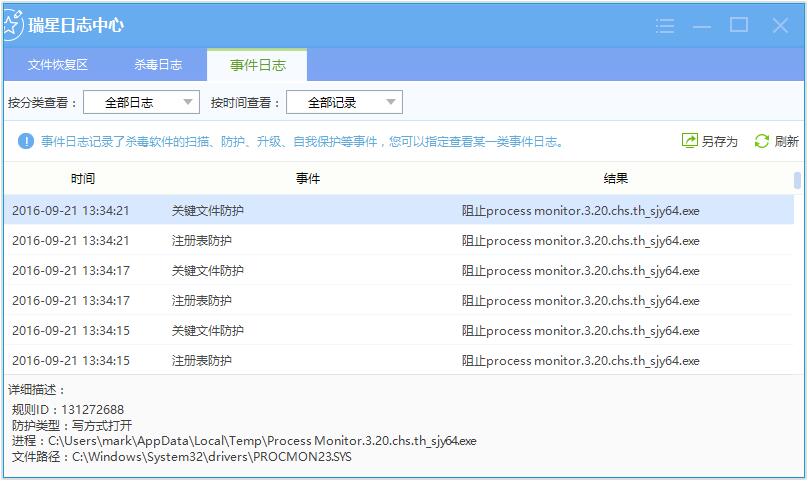Click the 另存为 export icon
808x481 pixels.
689,140
